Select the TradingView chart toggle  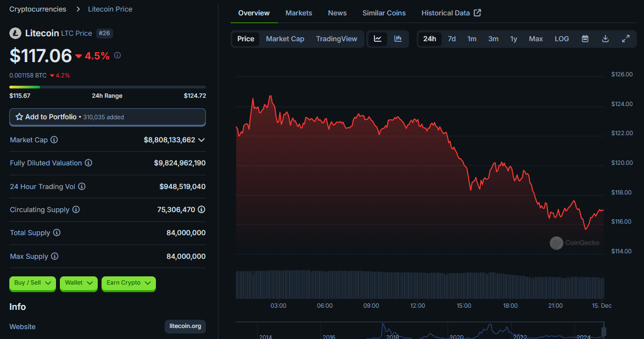pos(337,38)
